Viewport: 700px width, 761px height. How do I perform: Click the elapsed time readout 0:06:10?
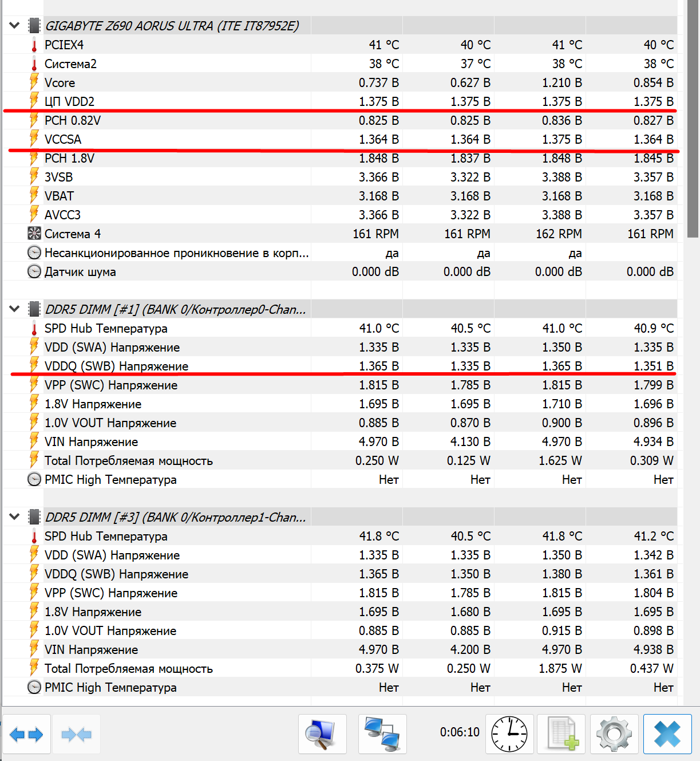click(x=460, y=732)
